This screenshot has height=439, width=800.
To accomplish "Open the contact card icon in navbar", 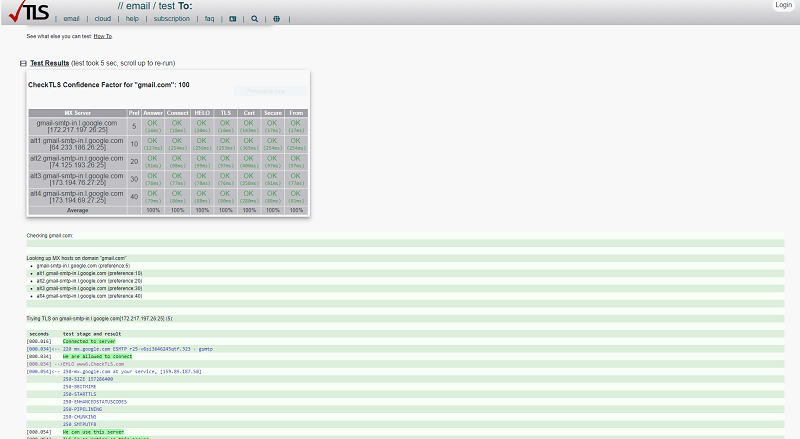I will click(x=233, y=18).
